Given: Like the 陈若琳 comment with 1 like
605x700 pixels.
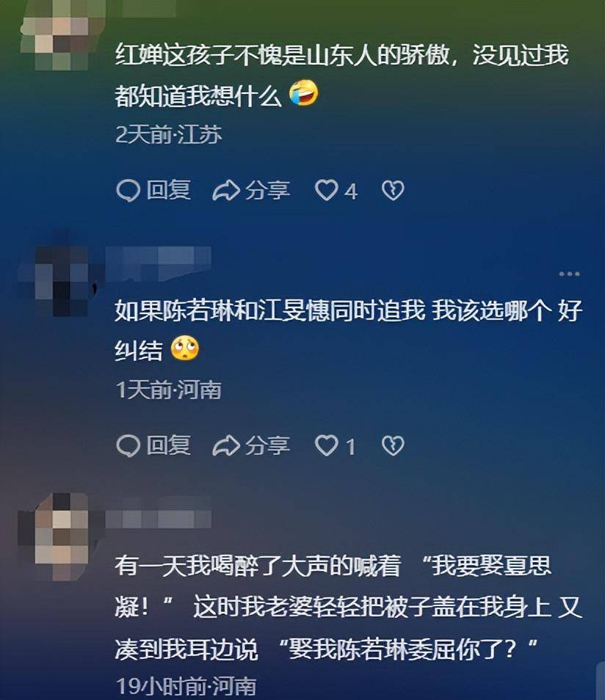Looking at the screenshot, I should pos(326,445).
